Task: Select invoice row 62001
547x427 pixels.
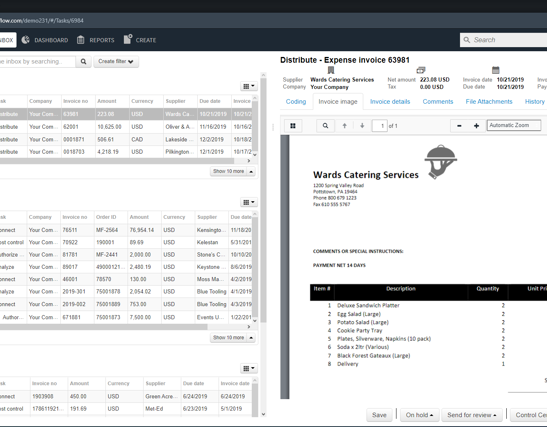Action: (126, 127)
